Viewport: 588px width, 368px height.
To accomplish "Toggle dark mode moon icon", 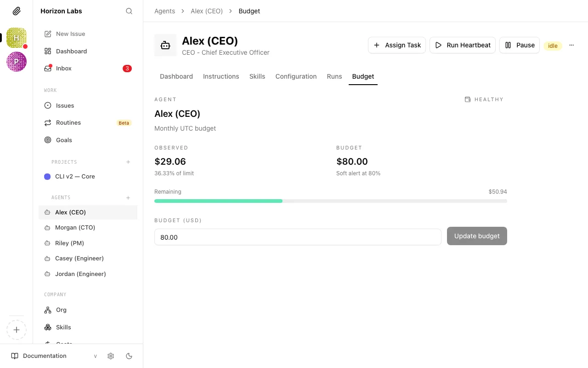I will click(x=129, y=356).
